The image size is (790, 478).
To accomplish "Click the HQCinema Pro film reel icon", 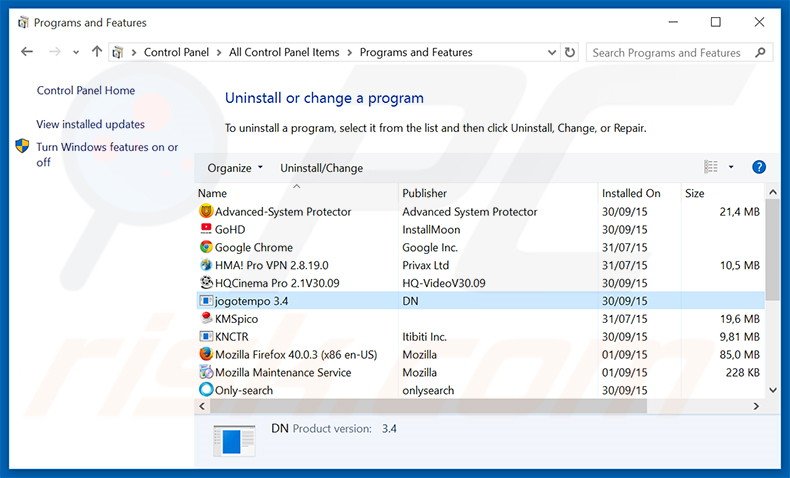I will [x=206, y=283].
